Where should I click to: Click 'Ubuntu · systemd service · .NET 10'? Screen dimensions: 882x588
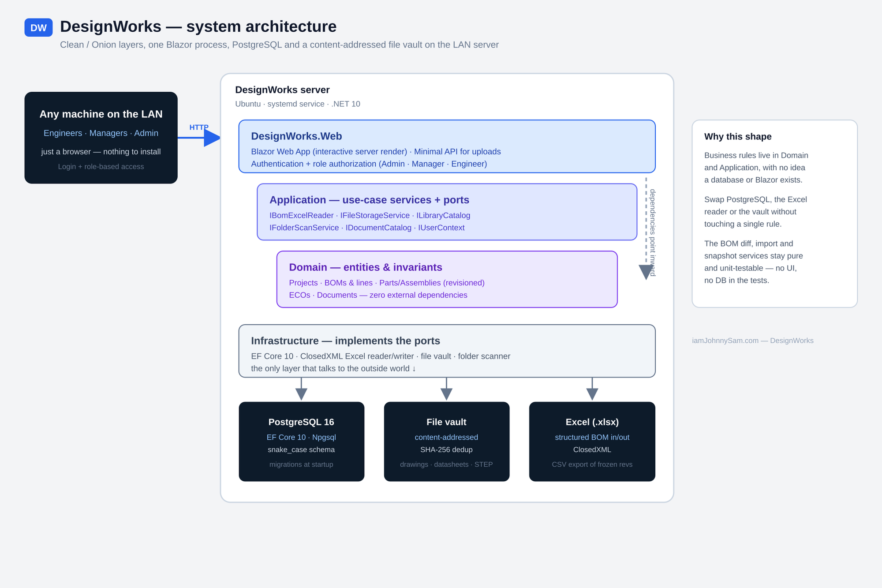tap(298, 104)
